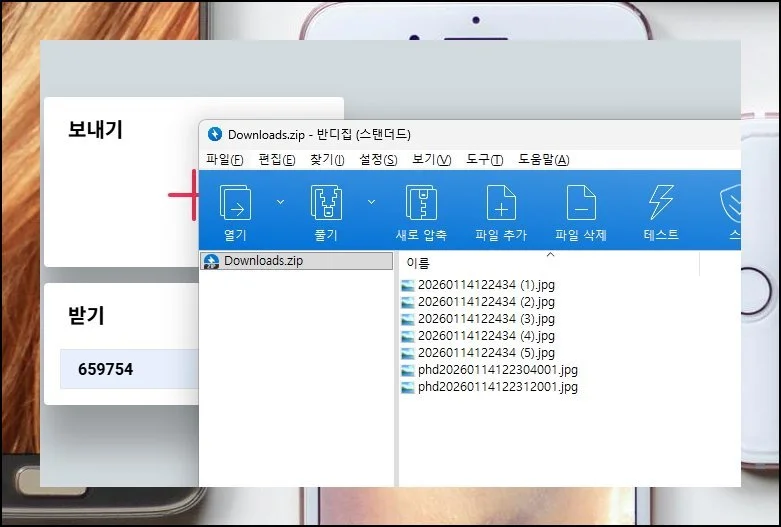Expand the dropdown arrow beside 열기
This screenshot has height=527, width=781.
coord(280,202)
